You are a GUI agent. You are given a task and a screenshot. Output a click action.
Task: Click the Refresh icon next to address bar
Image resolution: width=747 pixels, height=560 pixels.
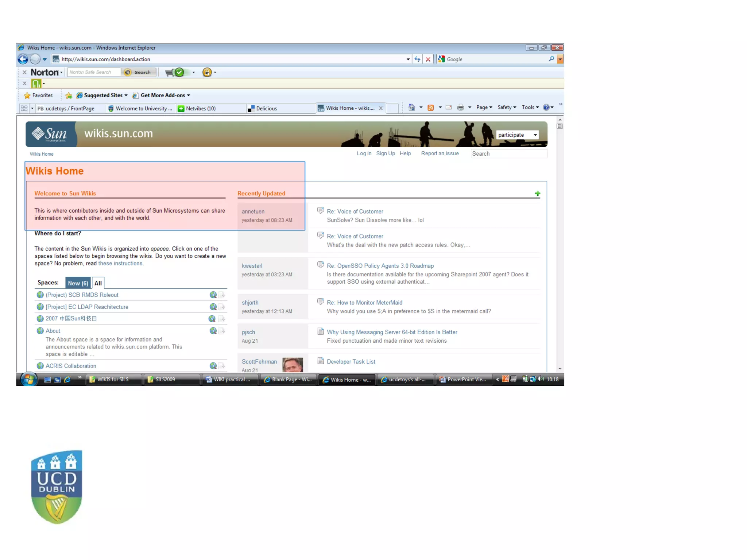point(418,59)
